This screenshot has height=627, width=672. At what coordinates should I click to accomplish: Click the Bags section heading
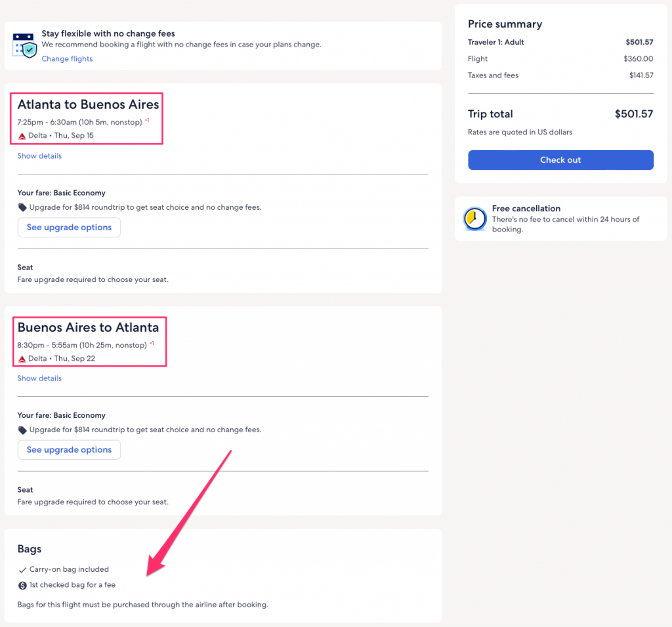30,549
